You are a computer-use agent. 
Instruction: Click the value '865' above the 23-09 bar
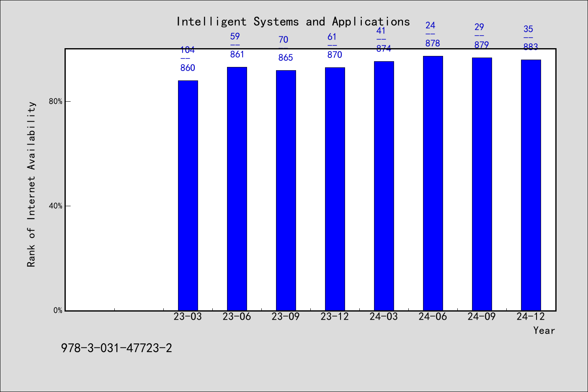286,58
